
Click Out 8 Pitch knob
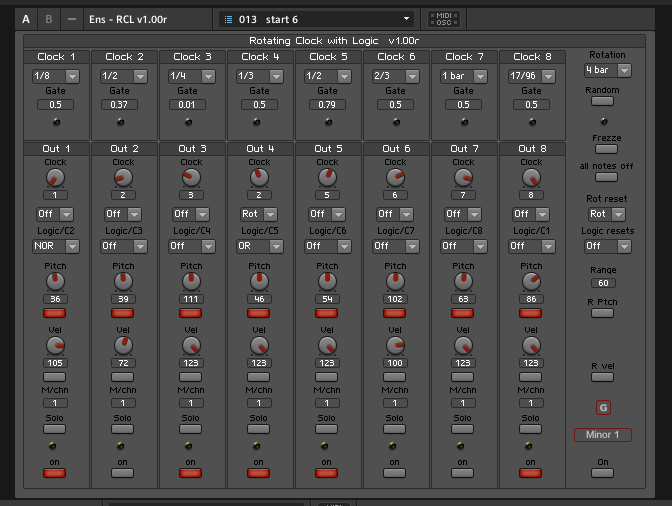531,281
